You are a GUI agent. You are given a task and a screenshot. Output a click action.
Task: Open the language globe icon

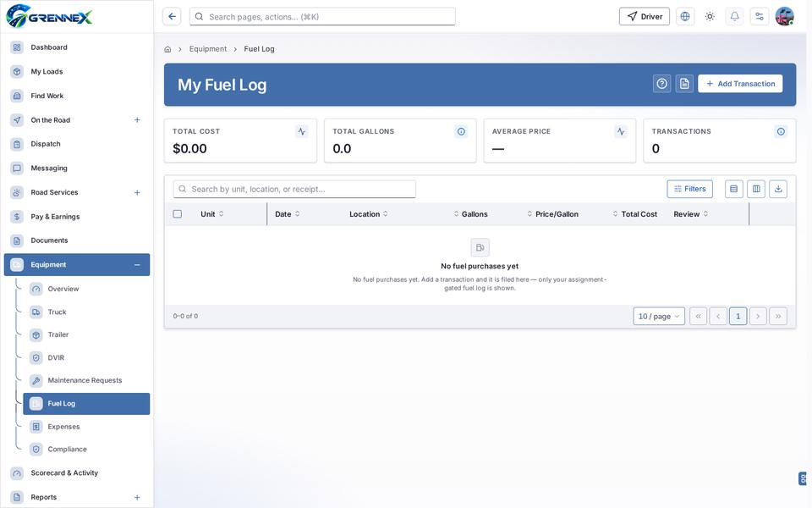pyautogui.click(x=684, y=17)
